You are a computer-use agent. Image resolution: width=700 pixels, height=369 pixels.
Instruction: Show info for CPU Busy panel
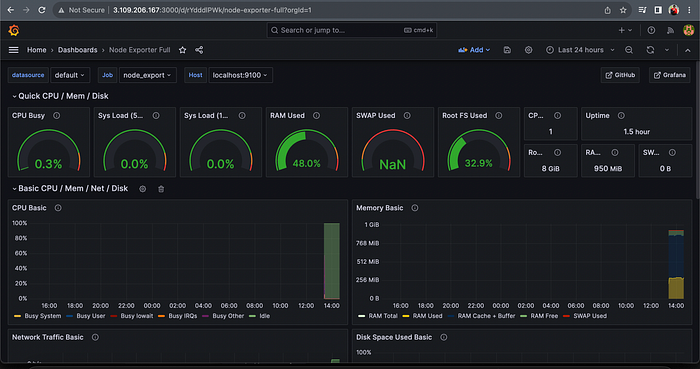(x=57, y=116)
